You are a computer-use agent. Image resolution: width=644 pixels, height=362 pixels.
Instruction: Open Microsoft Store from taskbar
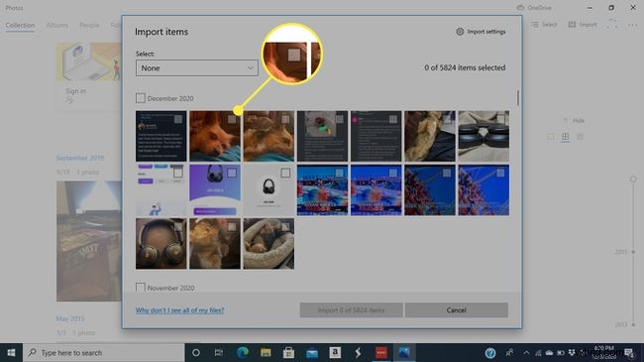pos(288,352)
